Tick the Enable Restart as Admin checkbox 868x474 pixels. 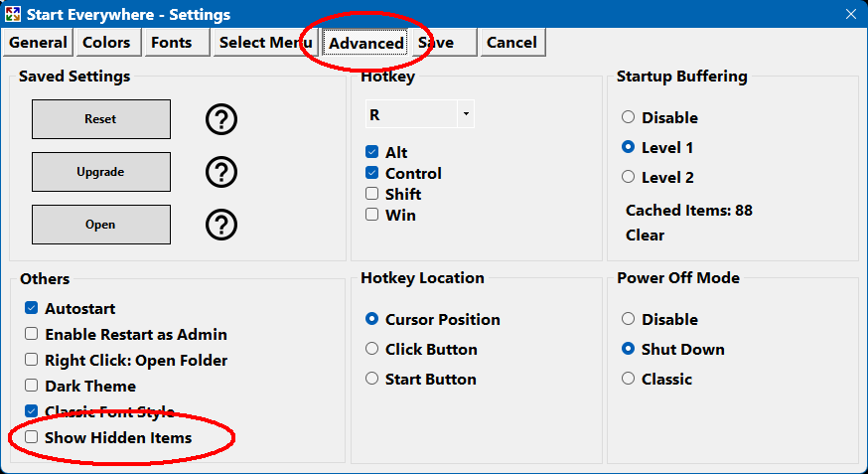pyautogui.click(x=32, y=335)
